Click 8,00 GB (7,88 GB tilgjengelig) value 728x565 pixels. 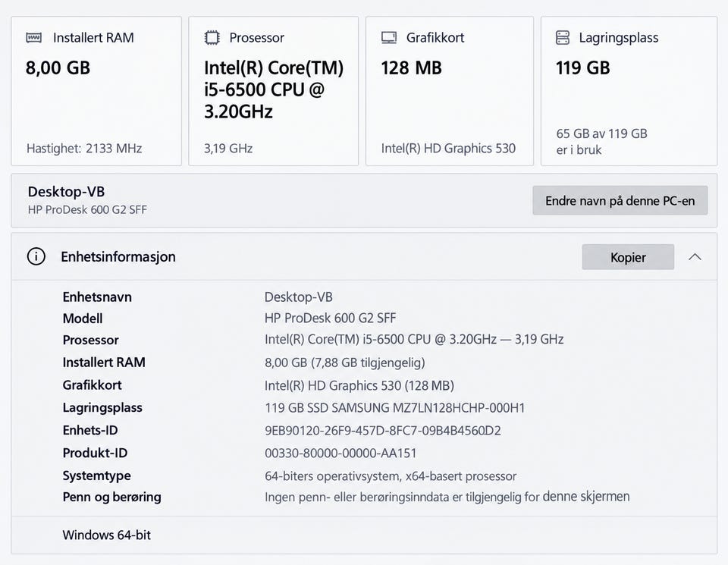345,363
